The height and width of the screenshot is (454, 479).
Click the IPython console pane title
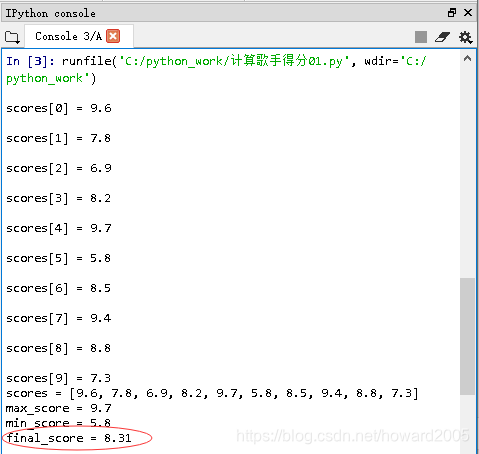click(50, 13)
